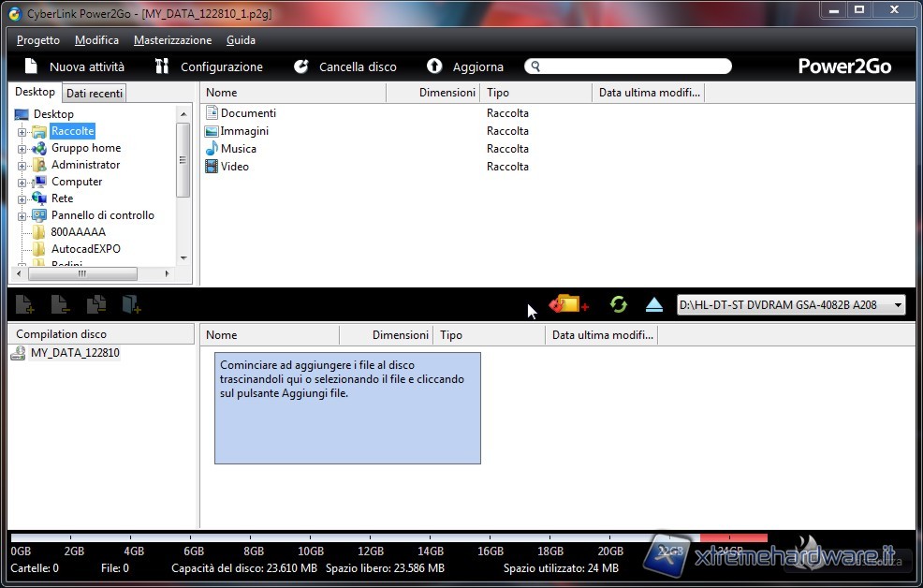Click the Aggiorna update arrow icon

coord(434,66)
